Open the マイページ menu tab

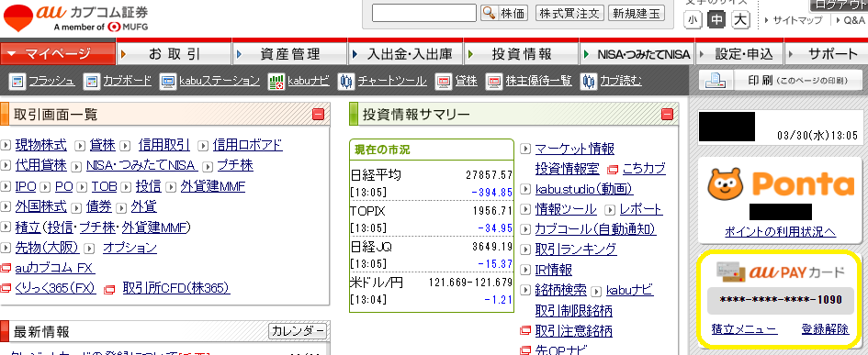(58, 53)
